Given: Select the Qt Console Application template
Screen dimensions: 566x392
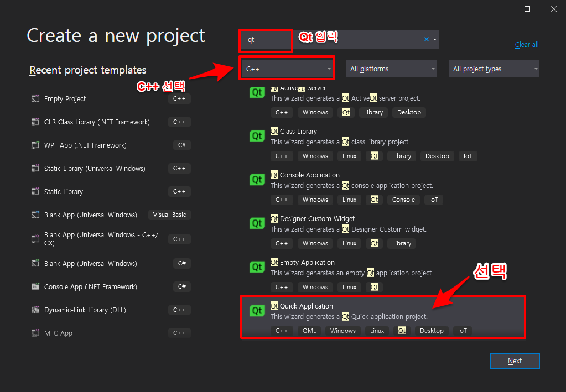Looking at the screenshot, I should pos(383,187).
